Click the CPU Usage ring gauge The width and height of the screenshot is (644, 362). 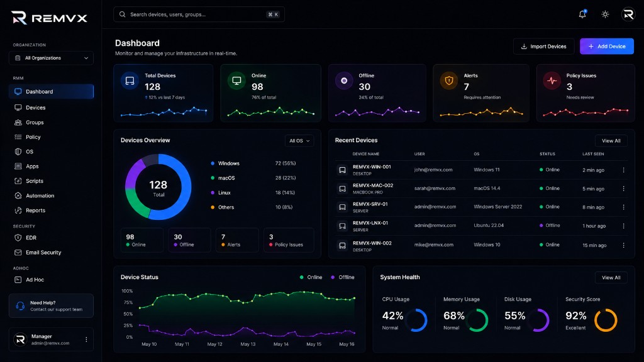(416, 320)
